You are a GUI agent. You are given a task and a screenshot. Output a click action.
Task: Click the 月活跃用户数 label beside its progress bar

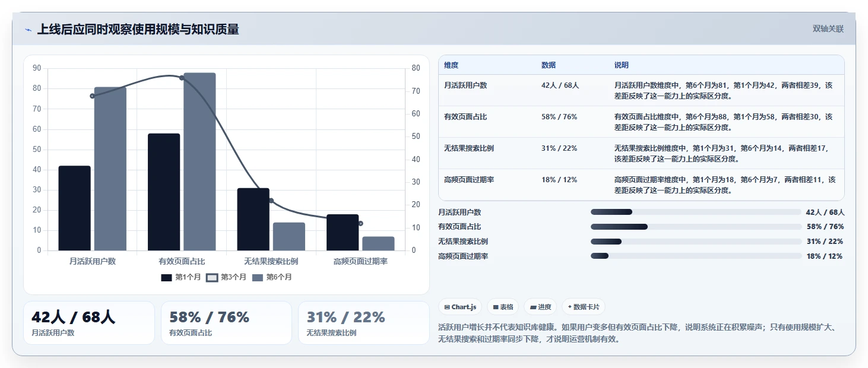460,212
